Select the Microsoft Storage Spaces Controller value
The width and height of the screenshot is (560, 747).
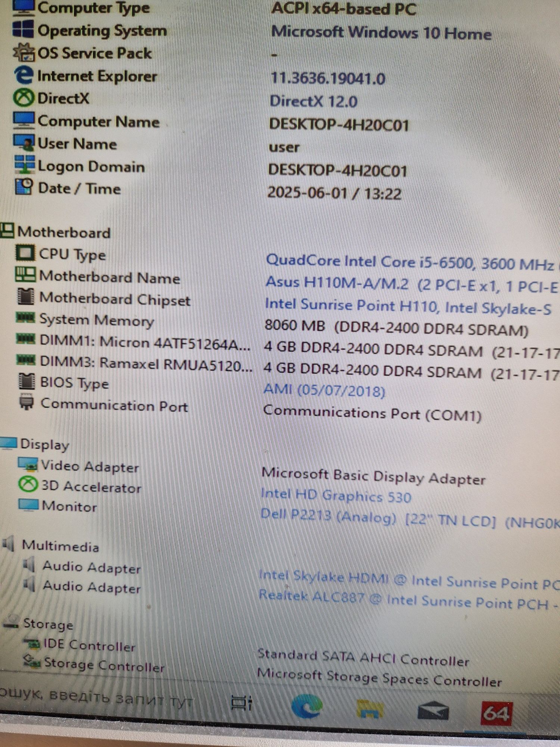[x=379, y=678]
